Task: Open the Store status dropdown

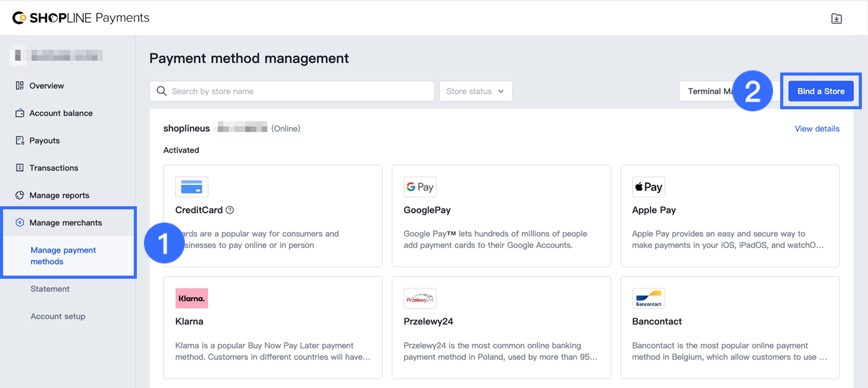Action: tap(475, 91)
